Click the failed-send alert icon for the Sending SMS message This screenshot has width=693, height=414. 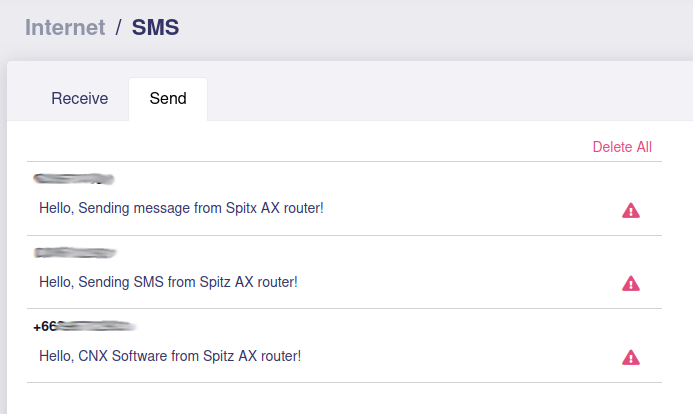pos(631,283)
